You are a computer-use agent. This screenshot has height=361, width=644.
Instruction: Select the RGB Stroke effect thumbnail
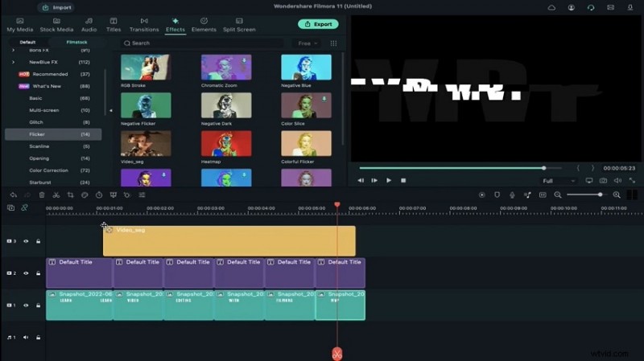pos(146,68)
